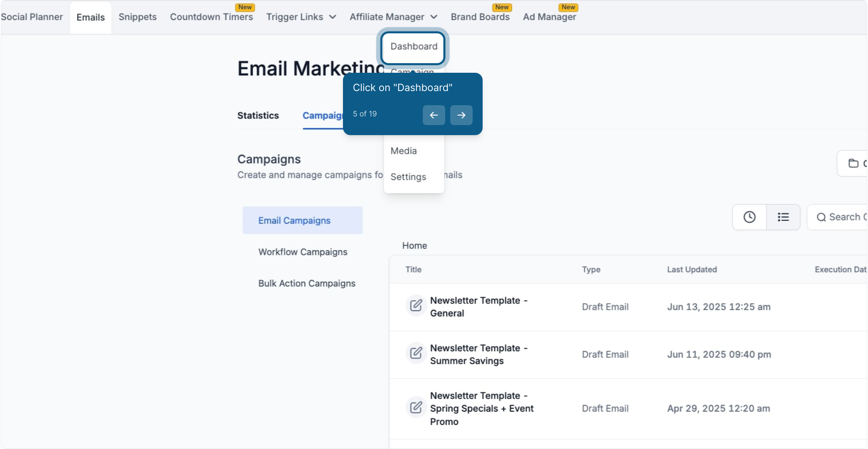
Task: Click date Jun 13, 2025 12:25 am
Action: pyautogui.click(x=719, y=307)
